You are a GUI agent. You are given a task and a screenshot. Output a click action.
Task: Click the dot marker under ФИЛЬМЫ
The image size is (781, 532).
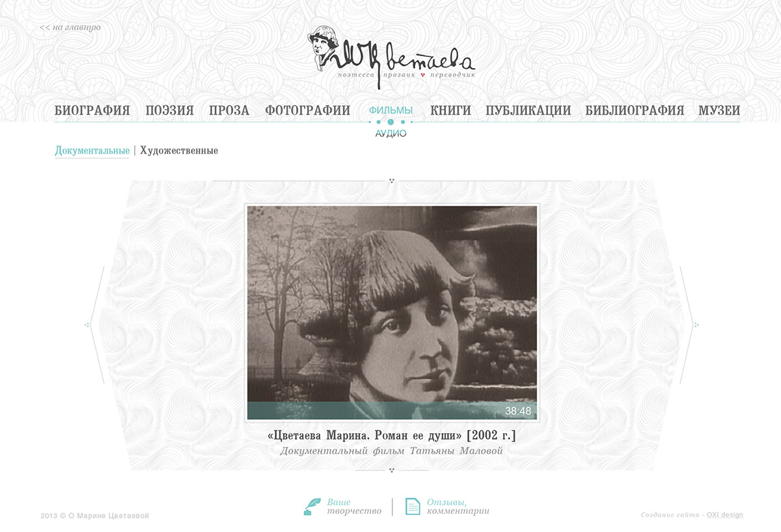coord(390,122)
